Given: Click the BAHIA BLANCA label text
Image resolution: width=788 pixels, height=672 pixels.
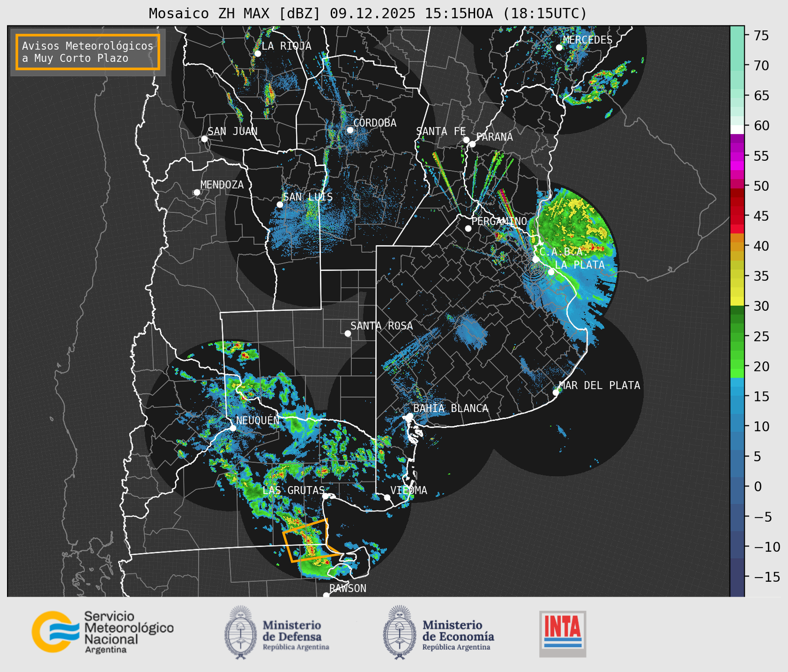Looking at the screenshot, I should tap(451, 408).
